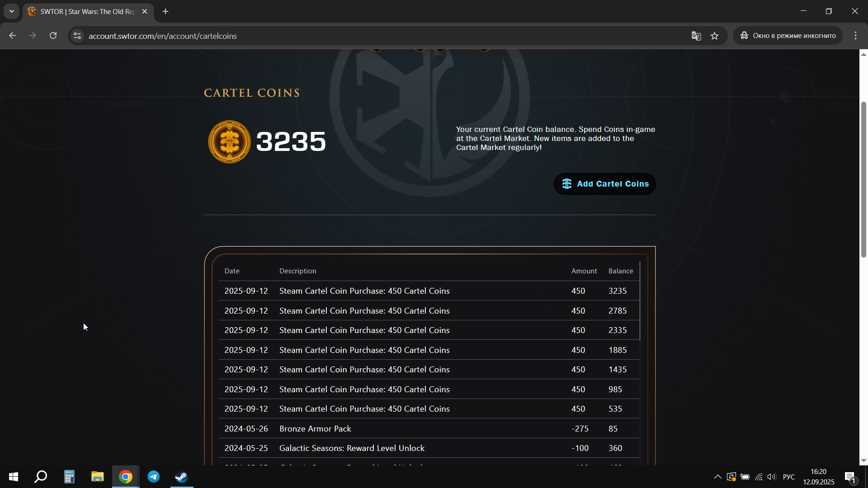Open the notification center icon
Image resolution: width=868 pixels, height=488 pixels.
click(x=850, y=477)
